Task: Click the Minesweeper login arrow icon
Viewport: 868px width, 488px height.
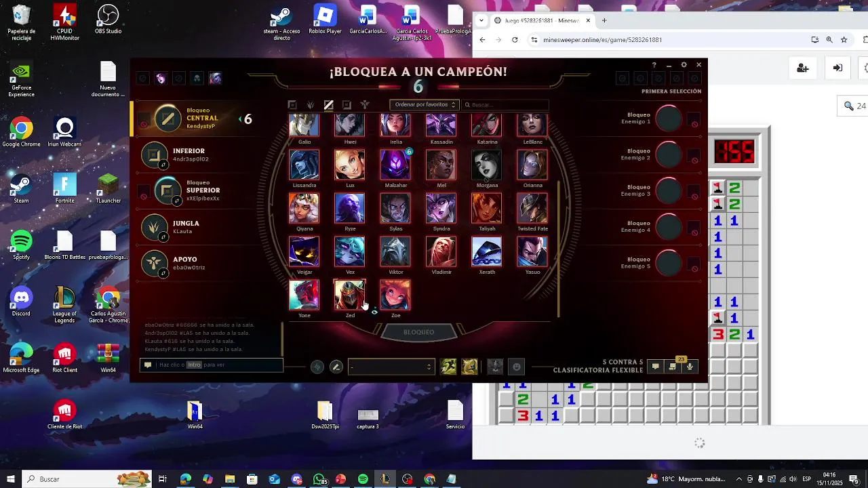Action: tap(838, 68)
